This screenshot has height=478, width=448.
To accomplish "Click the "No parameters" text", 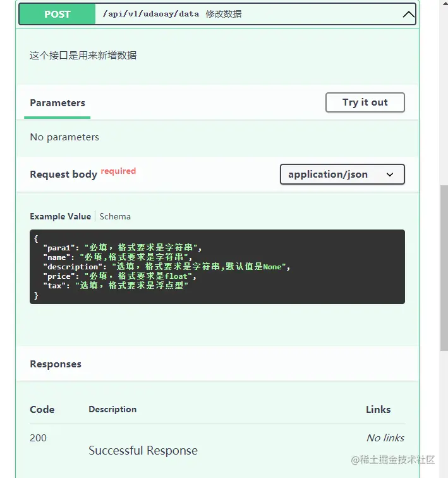I will [x=64, y=137].
